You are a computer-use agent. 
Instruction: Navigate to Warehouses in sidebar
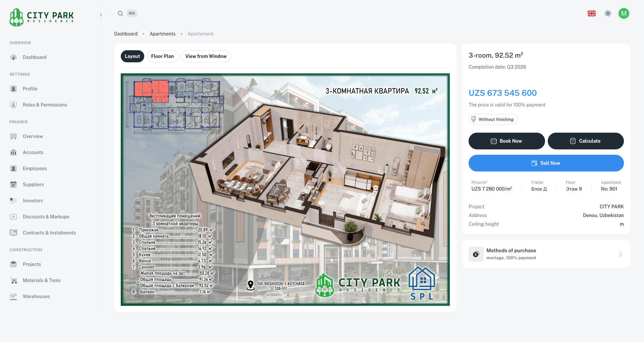36,296
